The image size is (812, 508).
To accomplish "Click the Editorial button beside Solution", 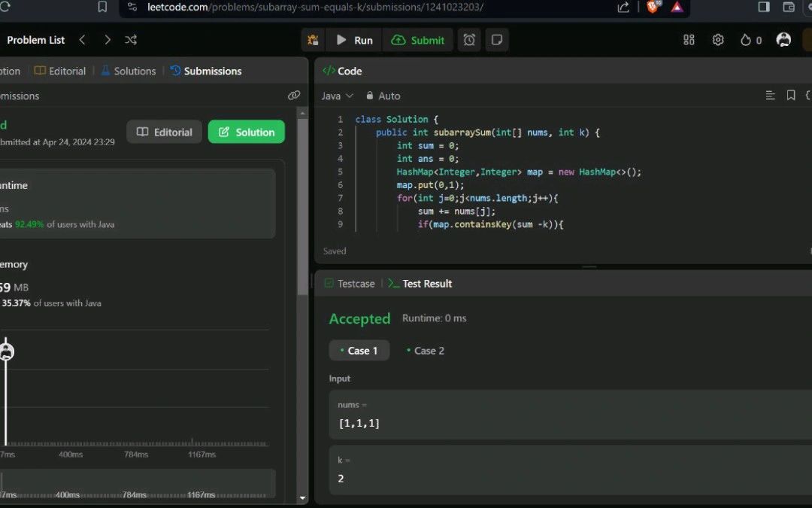I will (164, 132).
